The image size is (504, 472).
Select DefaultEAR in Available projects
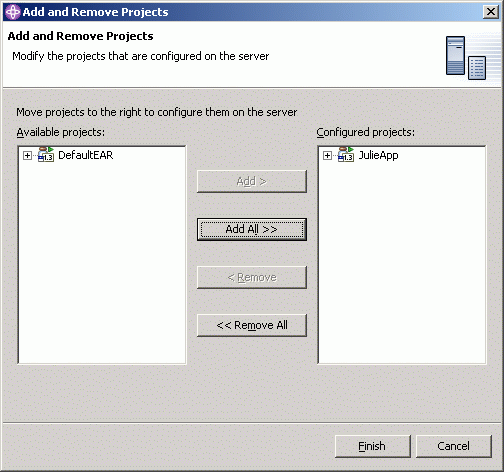click(86, 155)
